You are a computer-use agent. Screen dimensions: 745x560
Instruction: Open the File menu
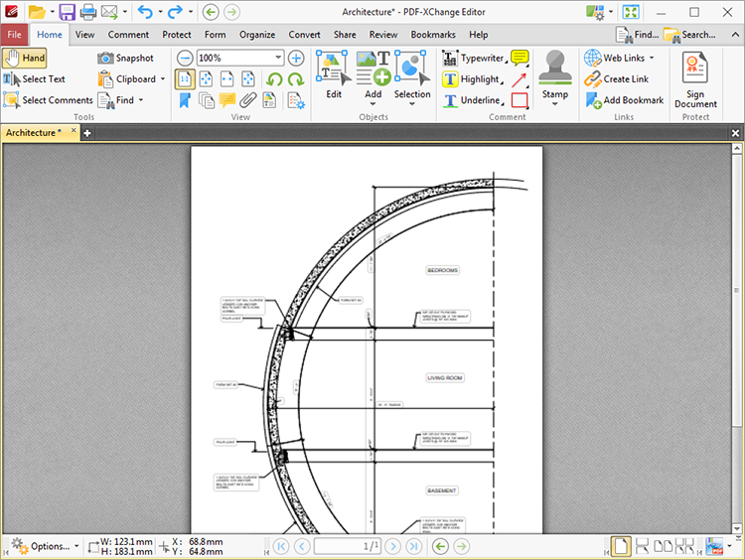pos(14,35)
